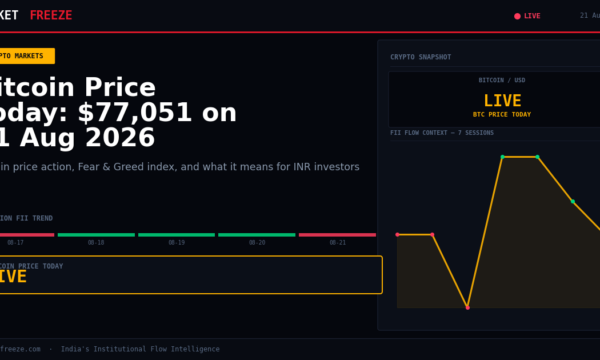
Task: Select the 08-18 green trend bar
Action: pyautogui.click(x=96, y=235)
